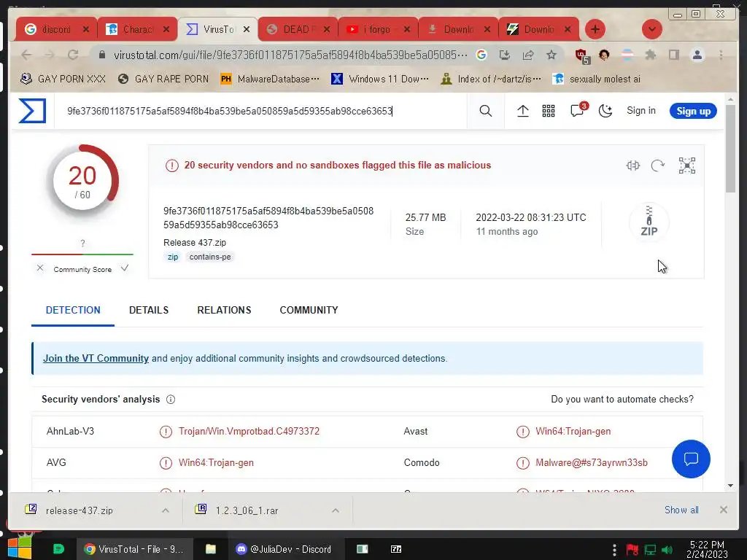The width and height of the screenshot is (747, 560).
Task: Switch to the COMMUNITY tab
Action: 309,310
